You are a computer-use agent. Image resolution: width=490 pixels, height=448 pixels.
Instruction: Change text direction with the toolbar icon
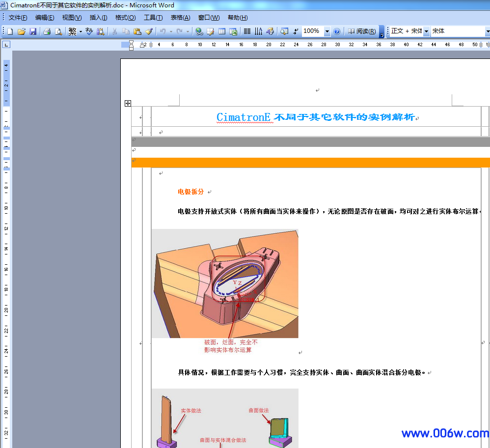point(258,31)
